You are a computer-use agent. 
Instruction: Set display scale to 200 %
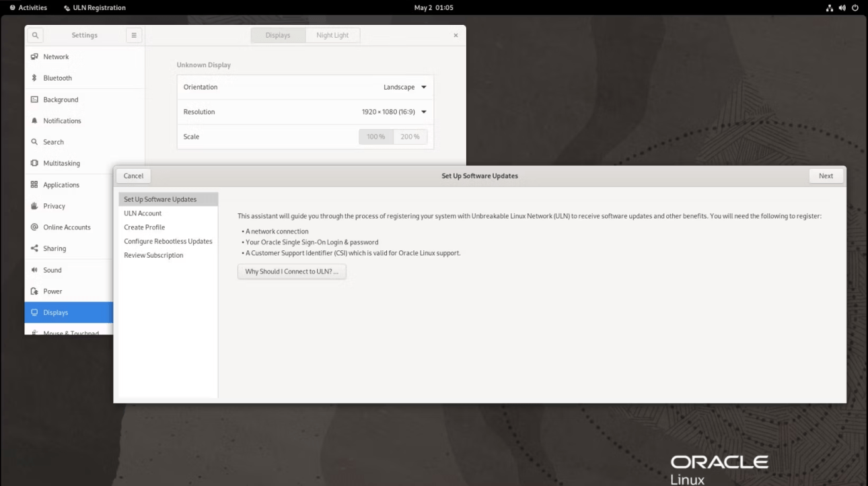[x=410, y=137]
